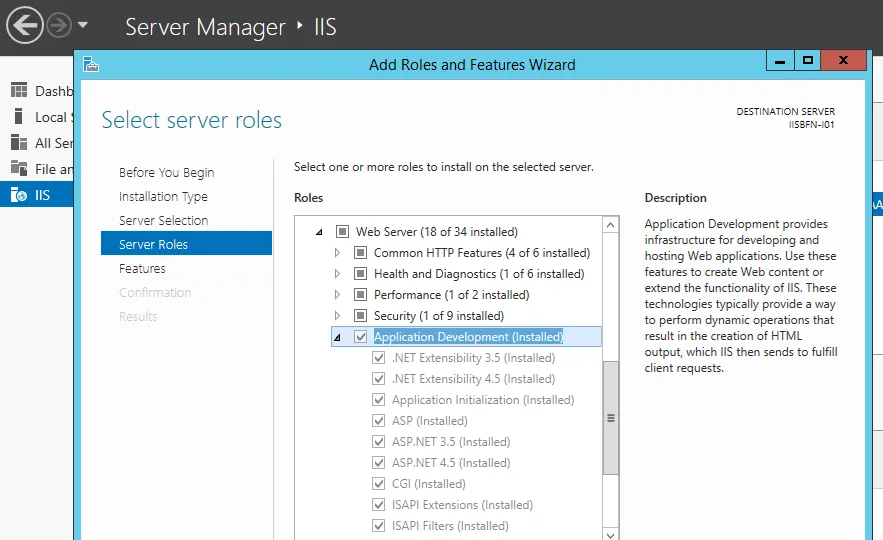
Task: Click the back navigation arrow icon
Action: [x=25, y=24]
